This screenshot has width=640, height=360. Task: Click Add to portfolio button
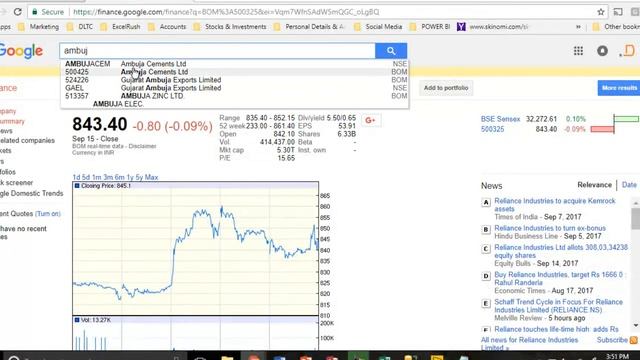(446, 88)
